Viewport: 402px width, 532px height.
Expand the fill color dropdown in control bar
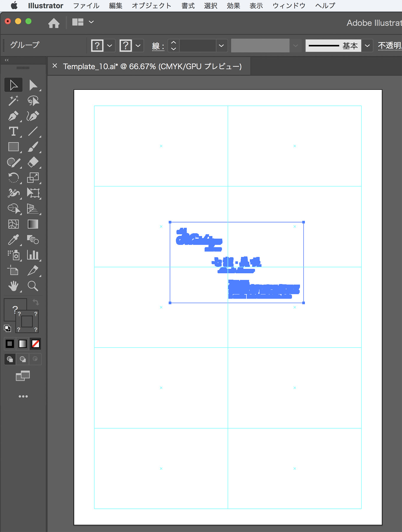pyautogui.click(x=110, y=46)
